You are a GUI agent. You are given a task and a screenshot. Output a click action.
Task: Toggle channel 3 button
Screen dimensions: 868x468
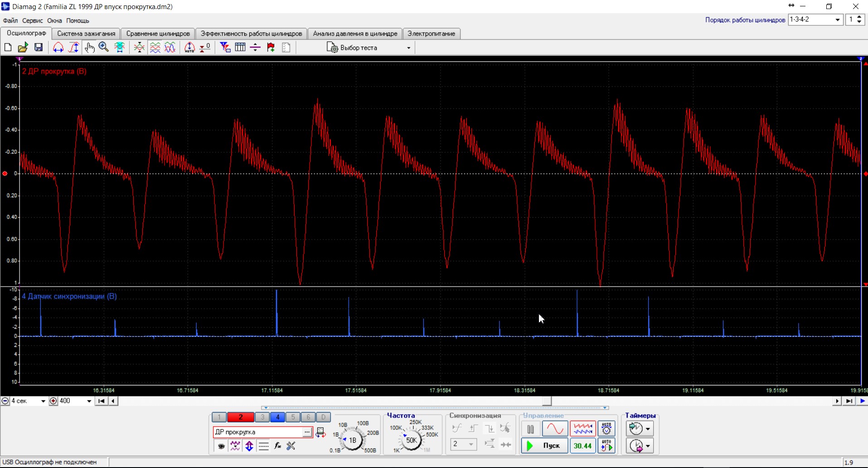262,417
